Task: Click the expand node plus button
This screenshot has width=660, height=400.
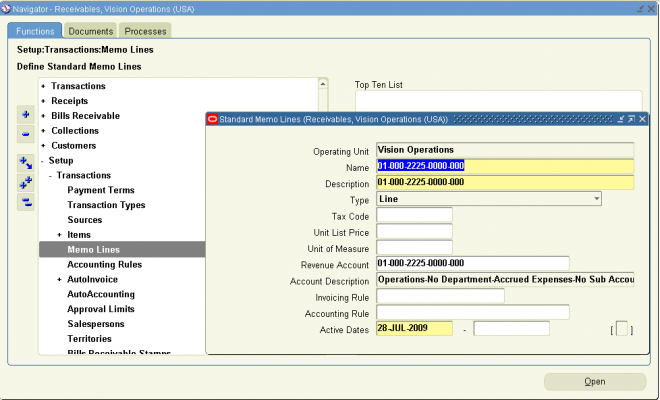Action: click(26, 115)
